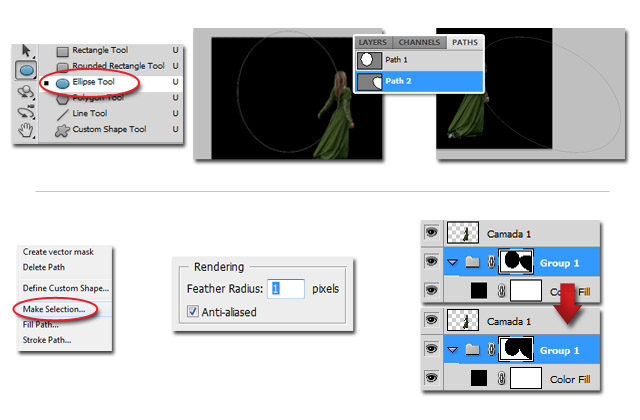Open the PATHS tab
640x420 pixels.
tap(465, 42)
